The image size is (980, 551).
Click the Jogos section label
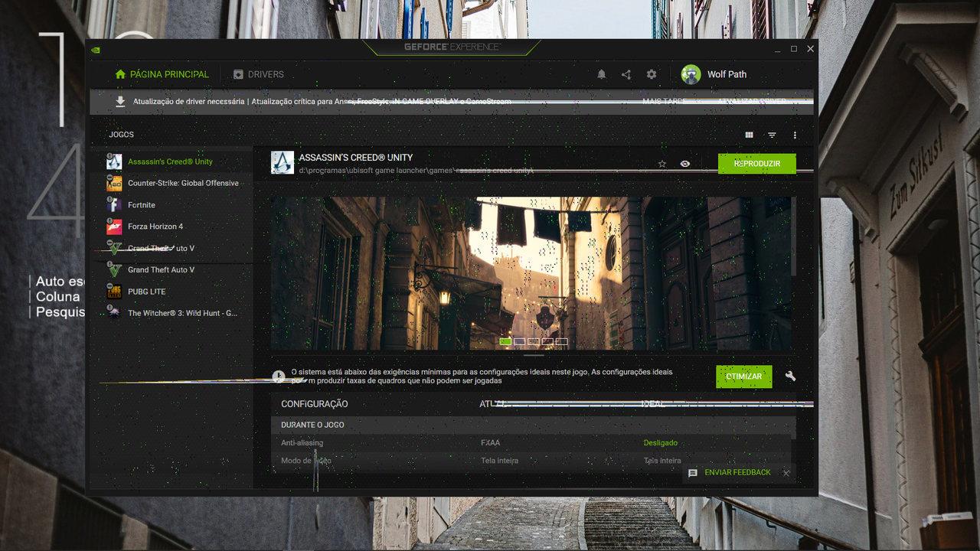(121, 135)
